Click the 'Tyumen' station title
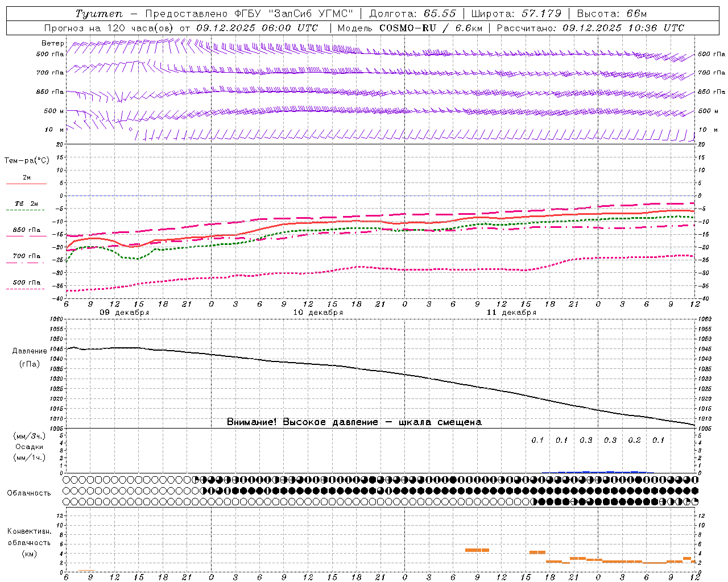 coord(100,14)
